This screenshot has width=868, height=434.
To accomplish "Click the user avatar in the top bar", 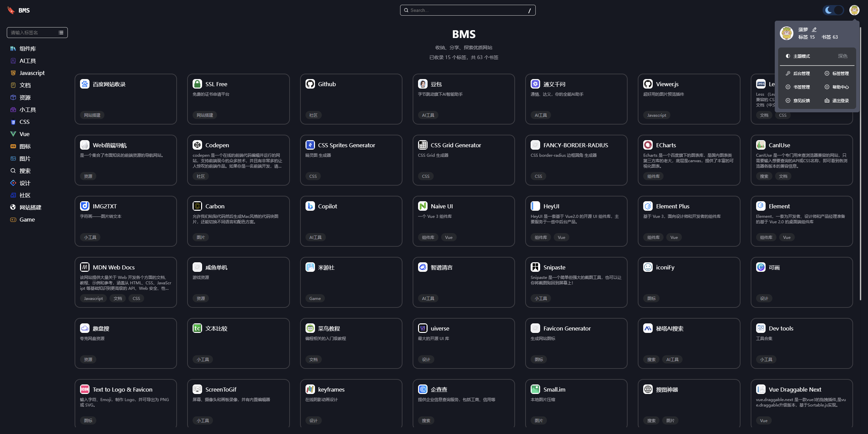I will [854, 10].
